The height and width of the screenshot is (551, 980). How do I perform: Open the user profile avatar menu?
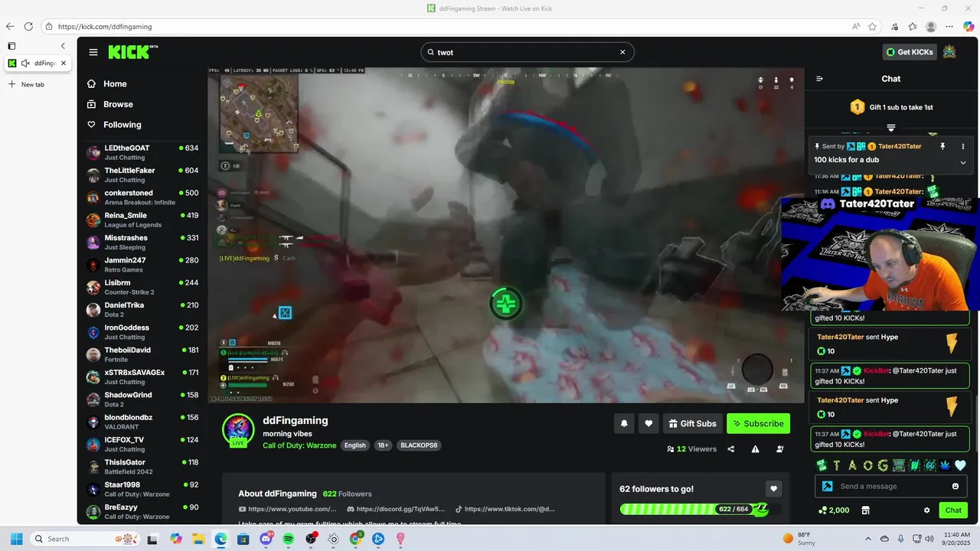click(949, 52)
